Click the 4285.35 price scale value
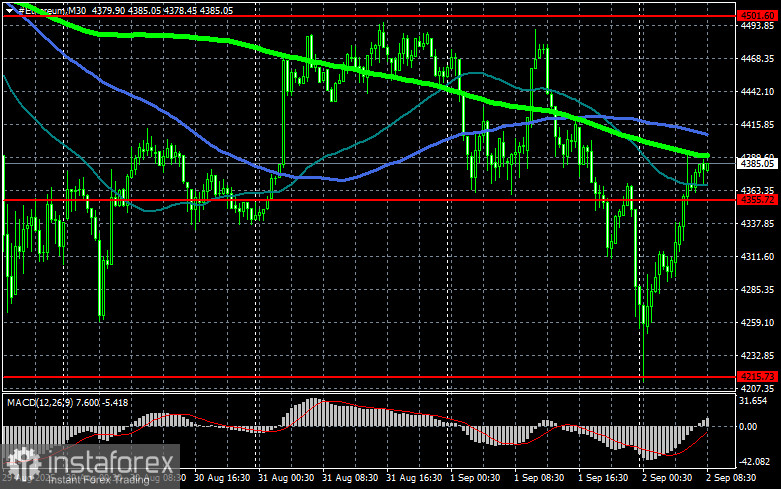Image resolution: width=781 pixels, height=489 pixels. click(758, 289)
